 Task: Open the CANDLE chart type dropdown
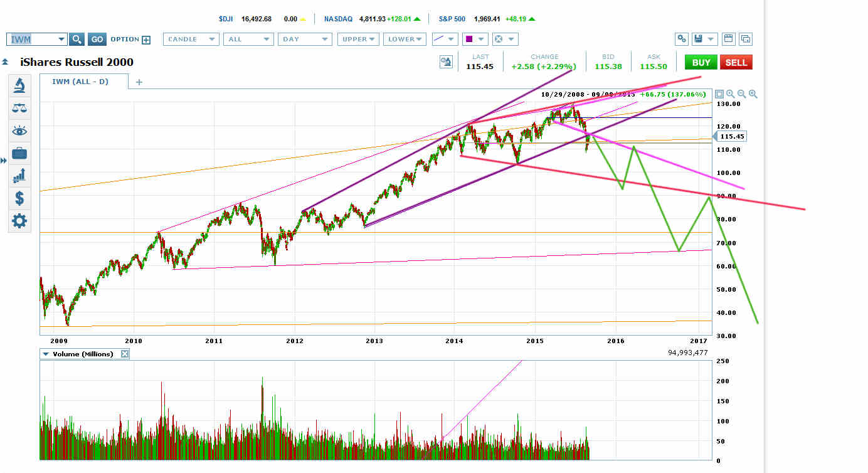pyautogui.click(x=191, y=39)
